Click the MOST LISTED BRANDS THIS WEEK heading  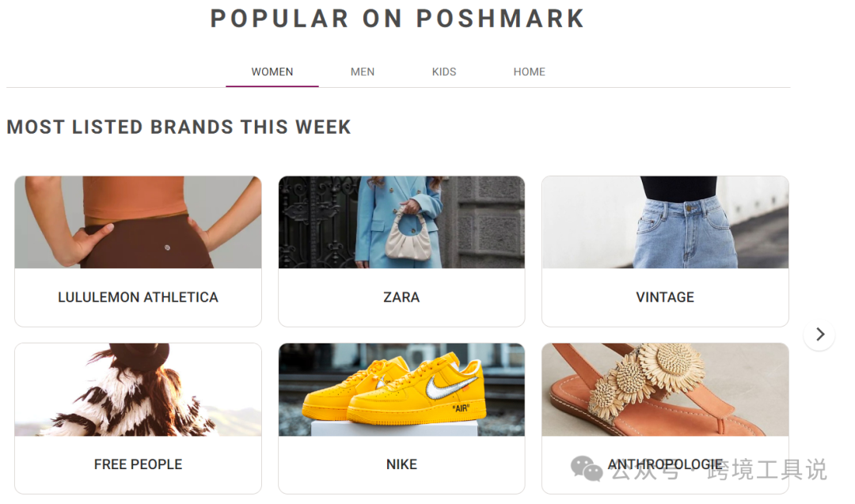pyautogui.click(x=178, y=127)
